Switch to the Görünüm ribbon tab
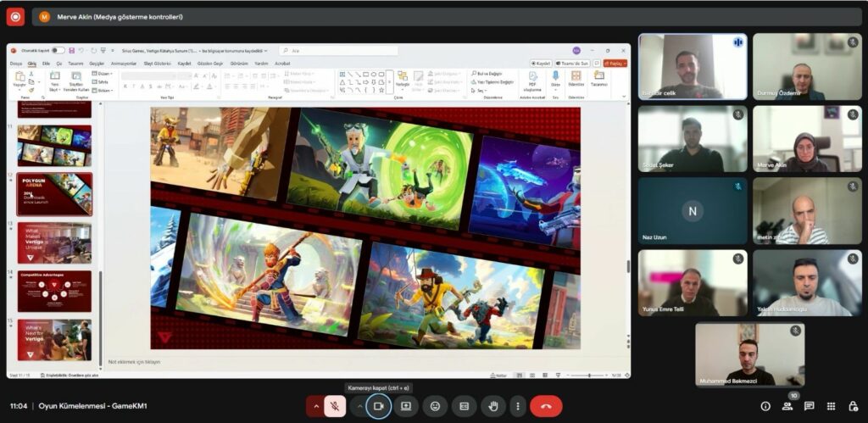The width and height of the screenshot is (868, 423). 239,63
